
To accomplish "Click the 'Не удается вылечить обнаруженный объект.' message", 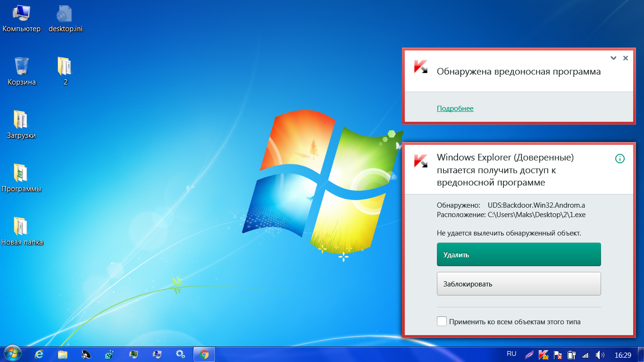I will point(509,233).
